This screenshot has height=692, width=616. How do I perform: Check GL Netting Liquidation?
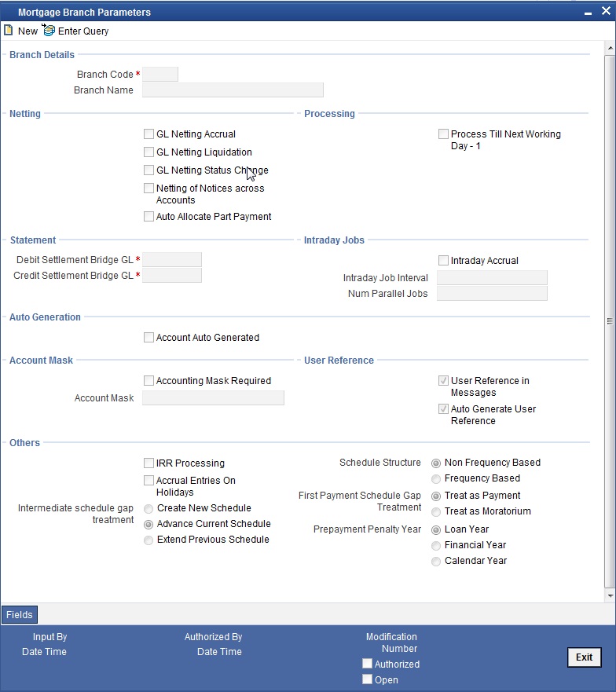coord(148,152)
